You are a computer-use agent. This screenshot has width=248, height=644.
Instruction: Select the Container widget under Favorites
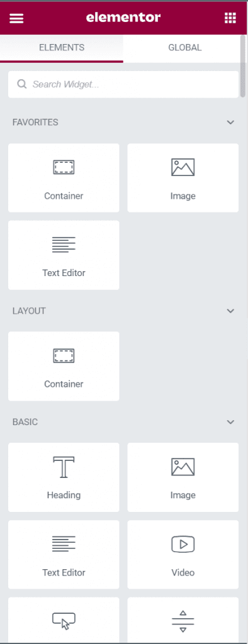(x=64, y=178)
